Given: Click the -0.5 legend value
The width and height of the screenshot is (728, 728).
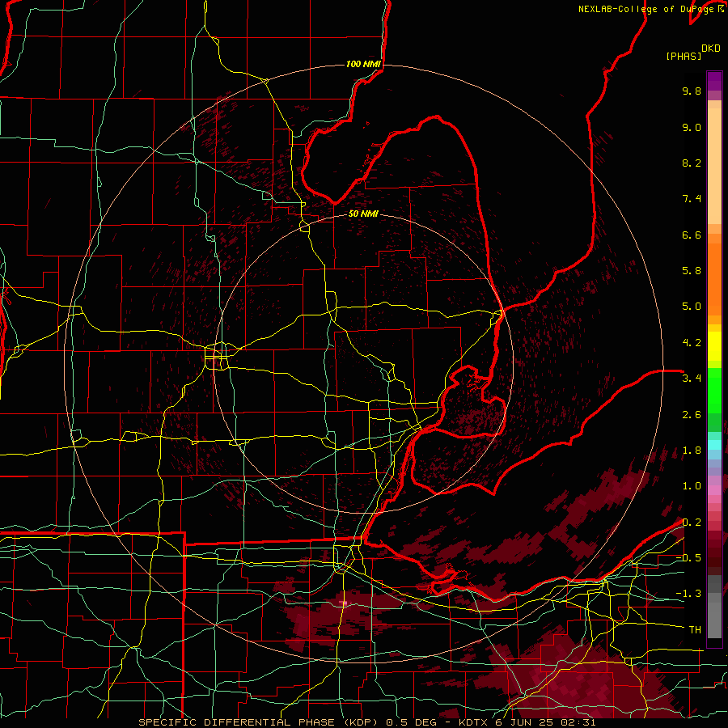Looking at the screenshot, I should tap(688, 558).
